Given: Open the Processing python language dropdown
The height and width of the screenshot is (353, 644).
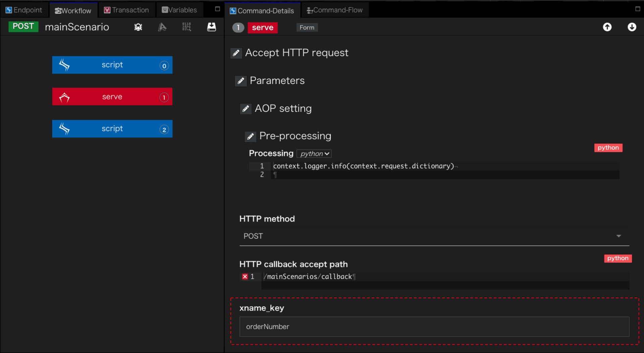Looking at the screenshot, I should (314, 153).
